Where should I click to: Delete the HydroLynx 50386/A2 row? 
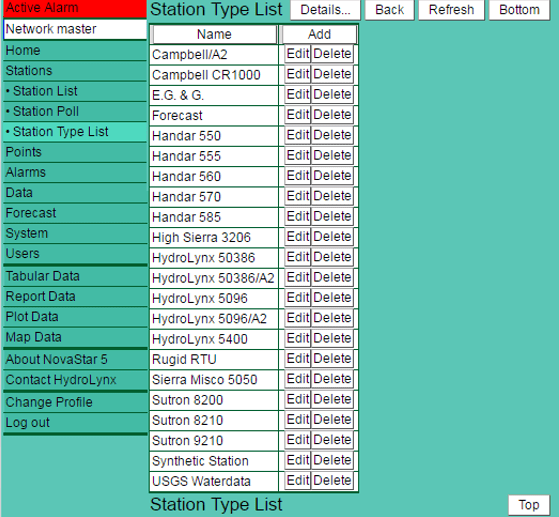pos(332,278)
